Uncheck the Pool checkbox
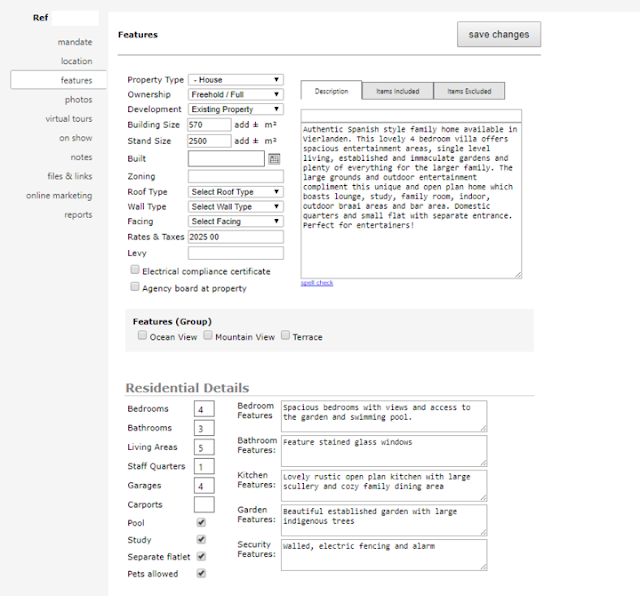Screen dimensions: 640x596 (201, 523)
